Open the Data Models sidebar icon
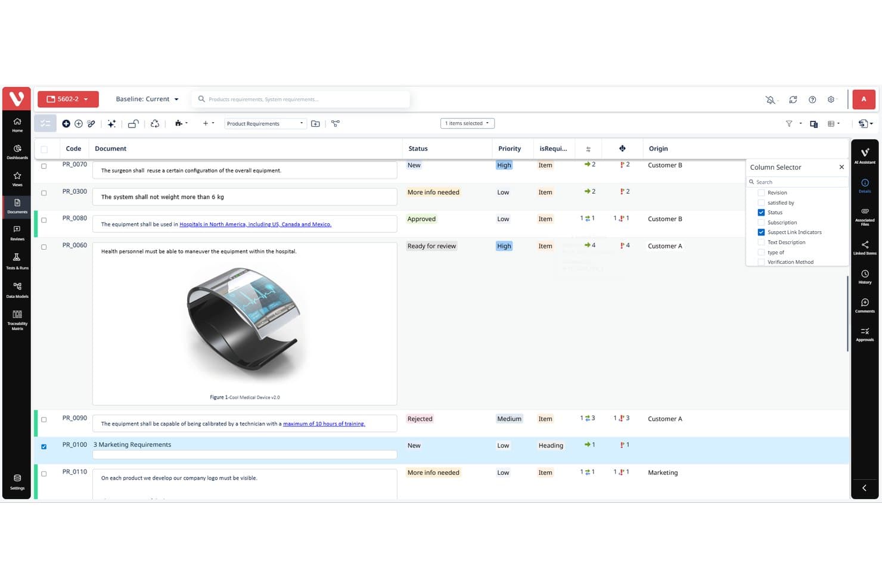Image resolution: width=882 pixels, height=588 pixels. click(x=17, y=290)
